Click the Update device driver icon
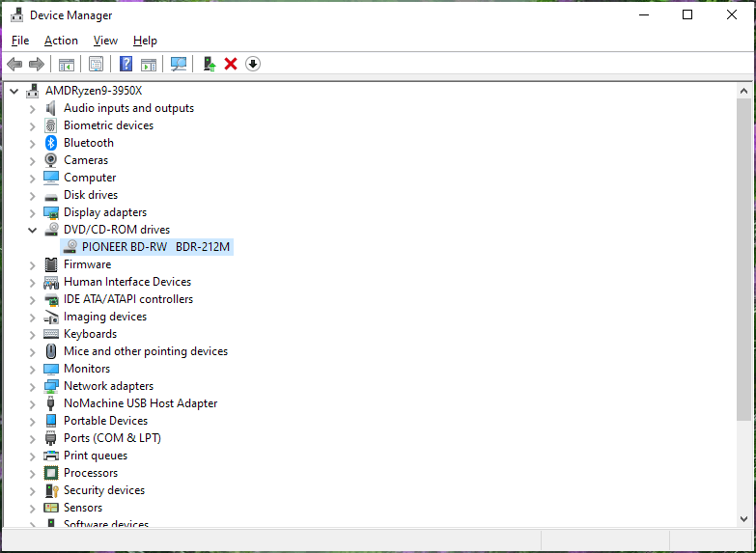756x553 pixels. pyautogui.click(x=210, y=64)
